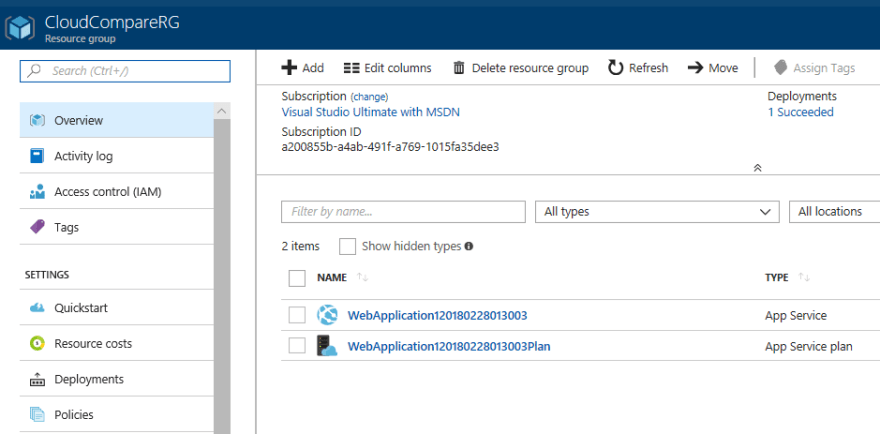Open the All locations dropdown
This screenshot has width=880, height=434.
[835, 212]
